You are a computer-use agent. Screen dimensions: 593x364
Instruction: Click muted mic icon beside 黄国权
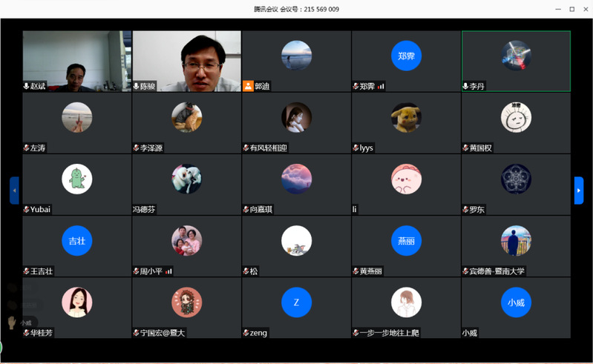(465, 148)
